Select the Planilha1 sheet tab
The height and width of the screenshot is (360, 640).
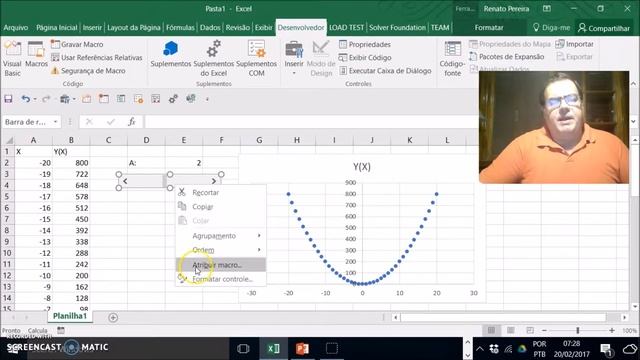[x=70, y=316]
